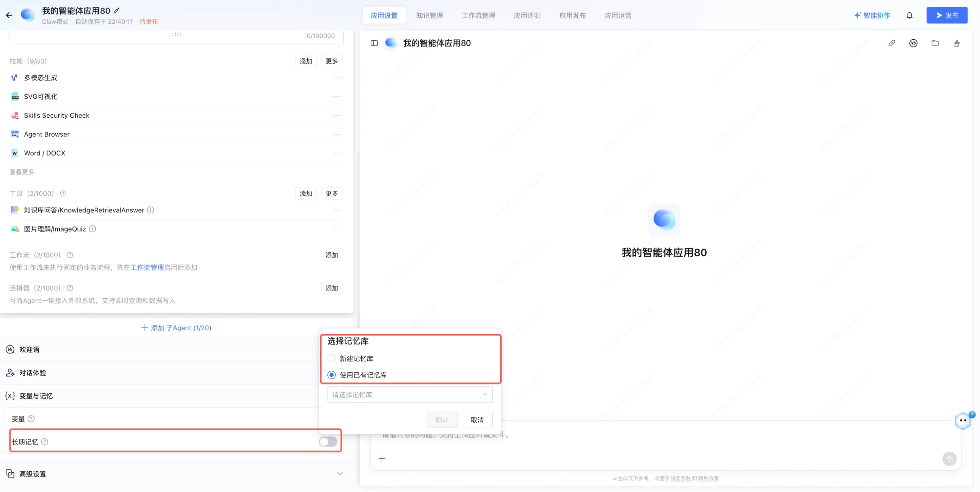This screenshot has width=980, height=492.
Task: Click 取消 in memory dialog
Action: coord(477,420)
